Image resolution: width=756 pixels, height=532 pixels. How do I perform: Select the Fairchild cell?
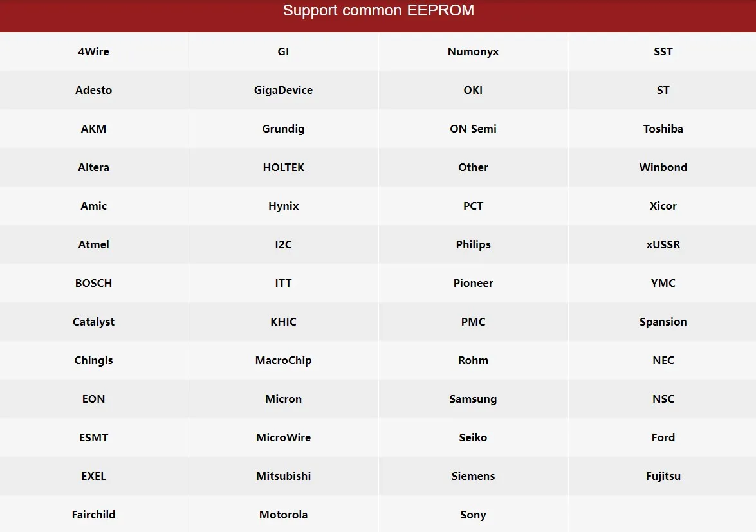click(x=94, y=515)
